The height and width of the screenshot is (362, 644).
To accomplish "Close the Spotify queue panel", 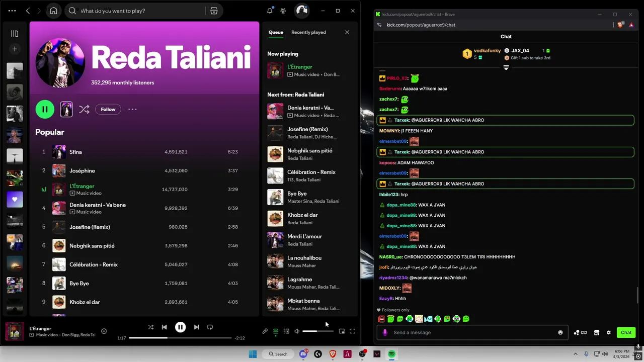I will click(x=347, y=32).
